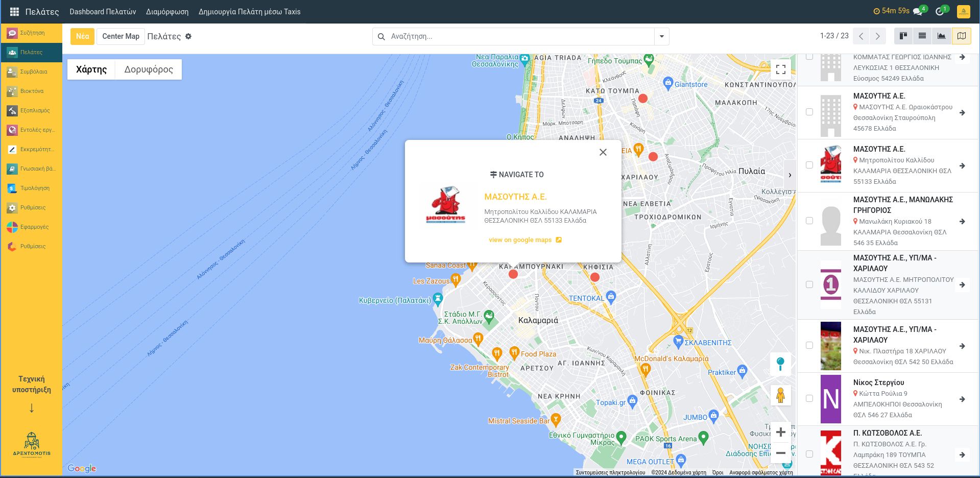Select checkbox for ΥΠ/ΜΑ ΧΑΡΙΛΑΟΥ ΜΗΤΡΟΠΟΛΙΤΟΥ record

(809, 284)
